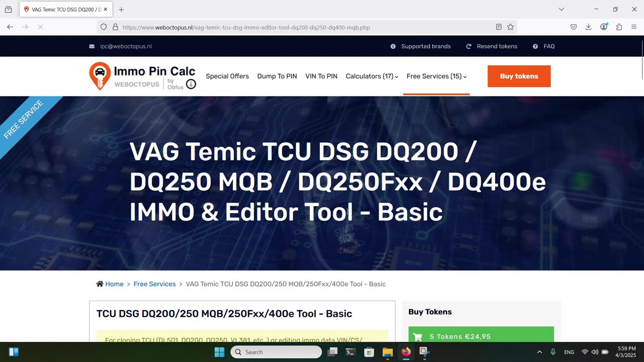Viewport: 644px width, 362px height.
Task: Open the Windows Start menu
Action: (x=220, y=352)
